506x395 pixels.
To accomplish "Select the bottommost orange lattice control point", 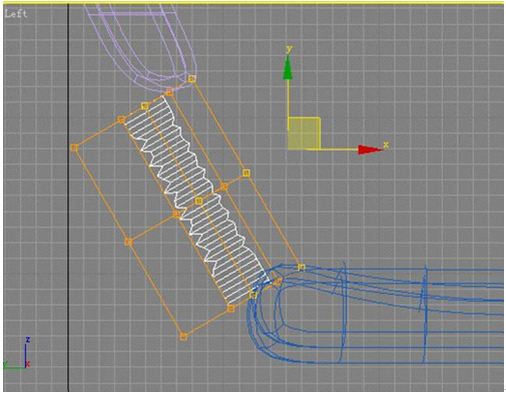I will (x=183, y=336).
